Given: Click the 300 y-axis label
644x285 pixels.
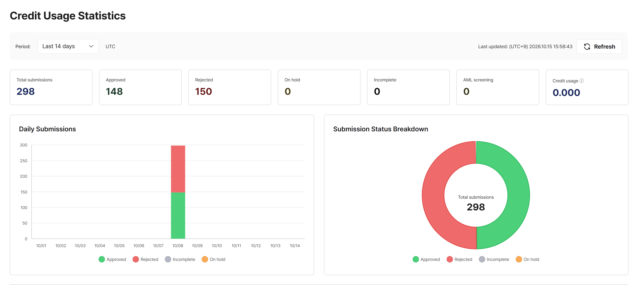Looking at the screenshot, I should tap(23, 145).
